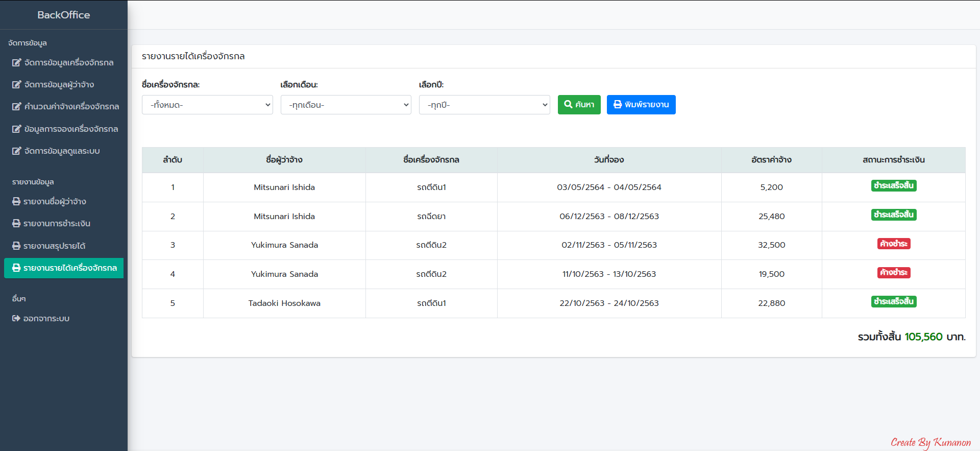Click the logout arrow icon in sidebar
This screenshot has width=980, height=451.
(16, 319)
